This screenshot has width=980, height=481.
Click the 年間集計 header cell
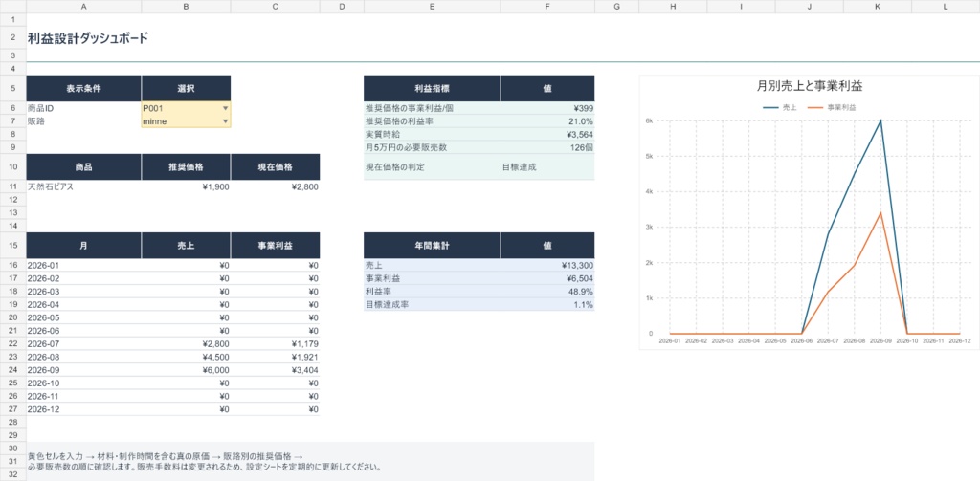[432, 246]
